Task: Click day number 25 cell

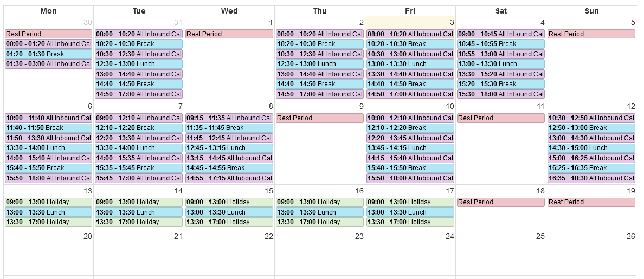Action: (501, 253)
